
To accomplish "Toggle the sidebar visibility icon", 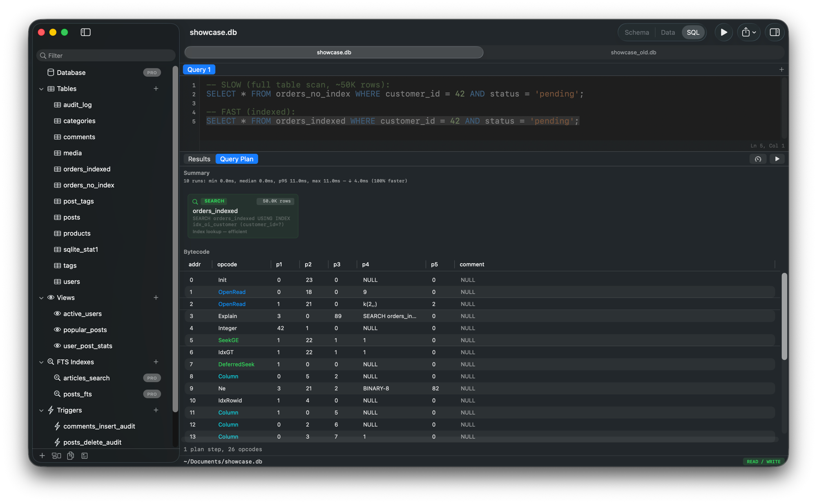I will click(85, 32).
